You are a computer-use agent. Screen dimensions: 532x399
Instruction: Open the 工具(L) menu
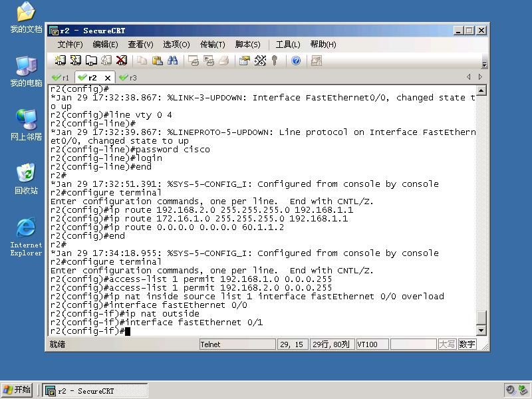click(x=288, y=45)
